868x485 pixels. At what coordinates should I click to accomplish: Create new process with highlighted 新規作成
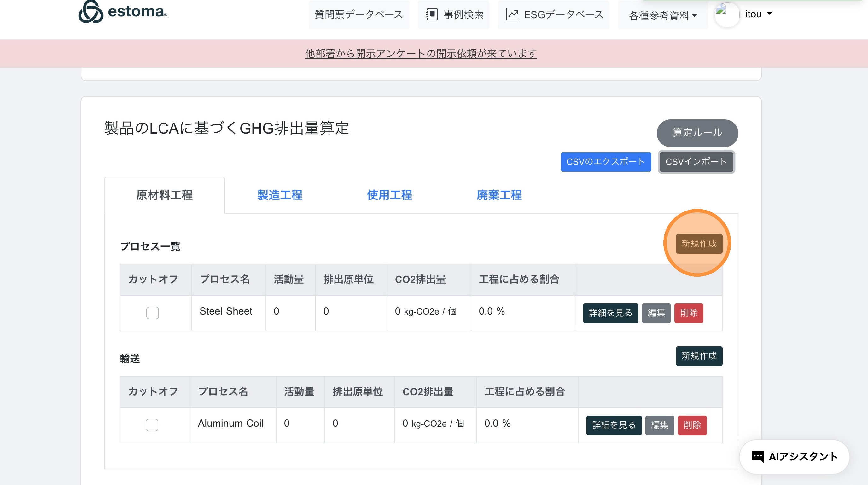(x=699, y=244)
